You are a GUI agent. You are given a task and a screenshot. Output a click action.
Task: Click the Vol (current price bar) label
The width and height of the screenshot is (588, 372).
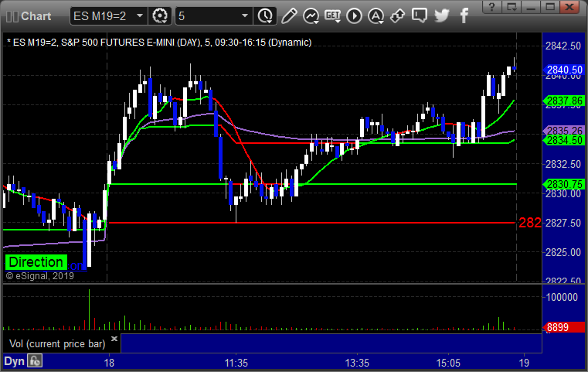(x=57, y=344)
